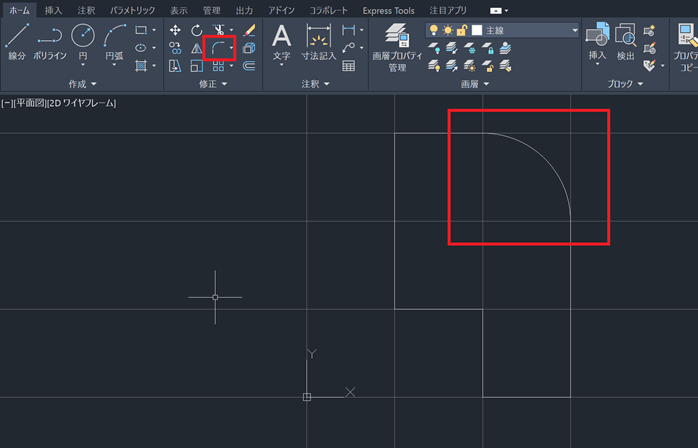Expand the 作成 panel

pyautogui.click(x=82, y=84)
